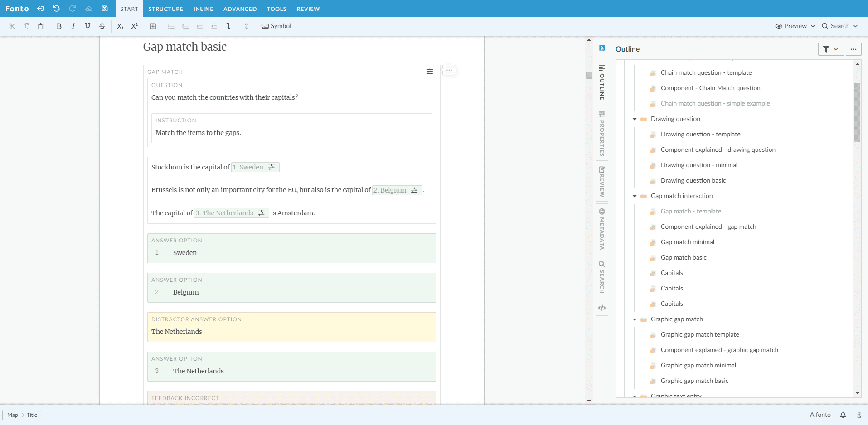The width and height of the screenshot is (868, 425).
Task: Click the Bold formatting icon
Action: click(59, 26)
